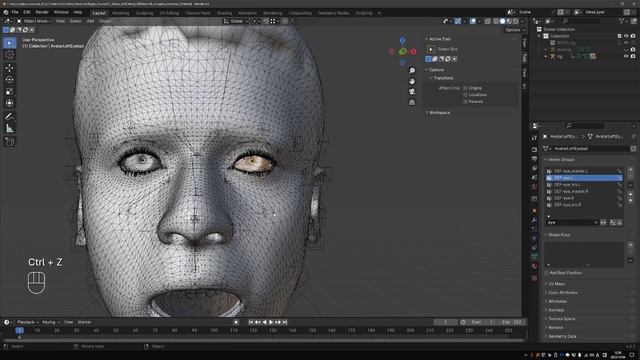Toggle Add Rest Position checkbox
The image size is (640, 360).
(x=547, y=273)
